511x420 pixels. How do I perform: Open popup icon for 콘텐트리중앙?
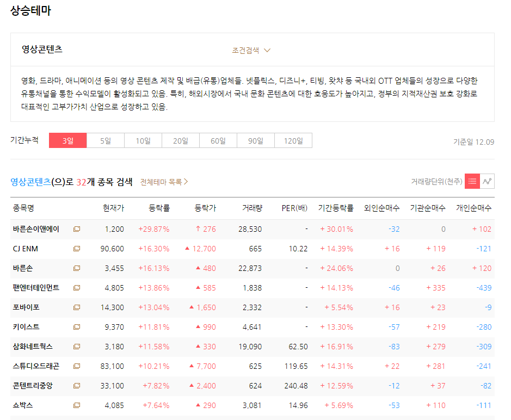77,386
